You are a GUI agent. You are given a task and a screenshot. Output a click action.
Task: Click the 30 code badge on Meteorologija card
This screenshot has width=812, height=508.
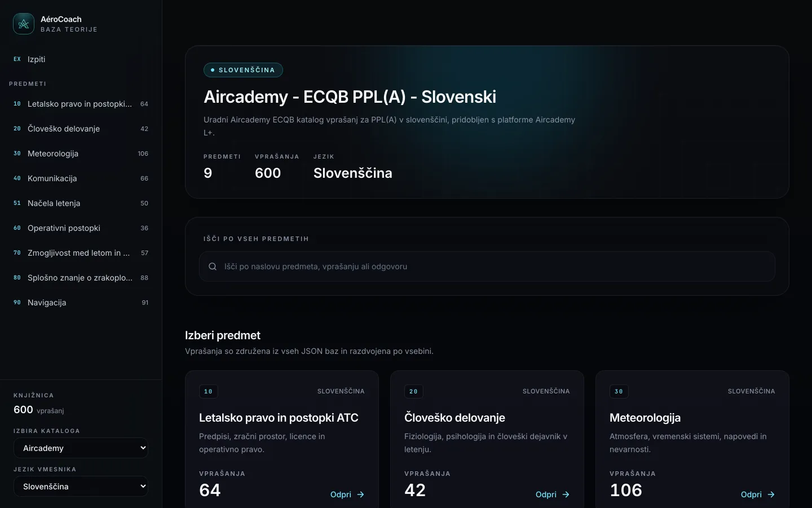click(619, 391)
